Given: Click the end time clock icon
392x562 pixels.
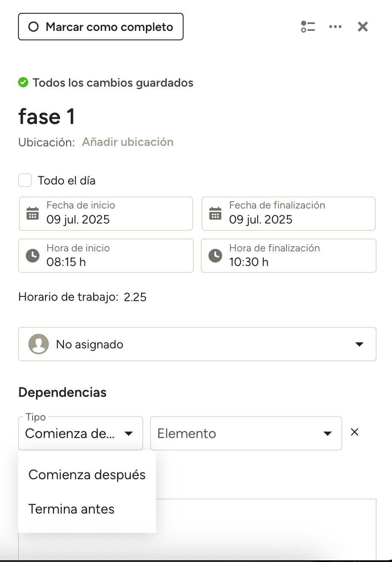Looking at the screenshot, I should [x=215, y=256].
